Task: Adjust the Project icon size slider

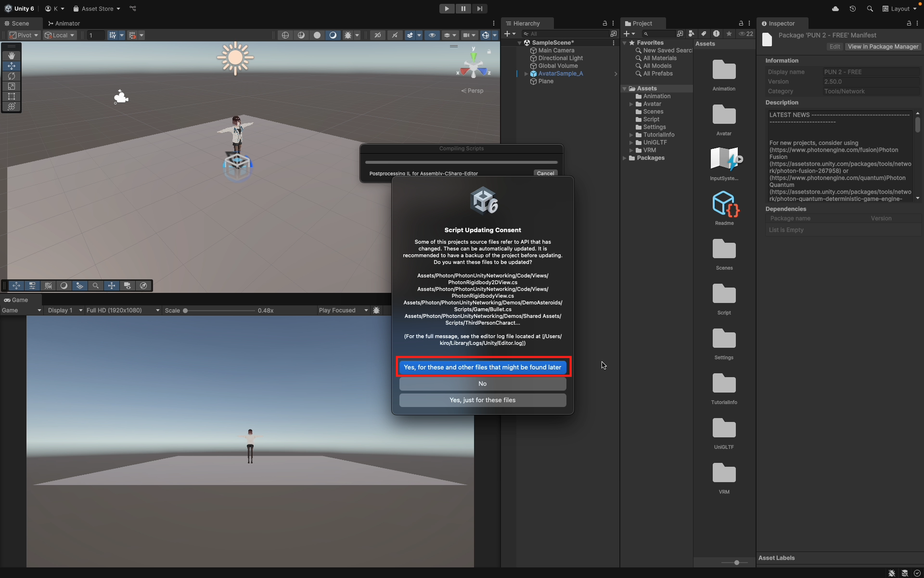Action: tap(736, 563)
